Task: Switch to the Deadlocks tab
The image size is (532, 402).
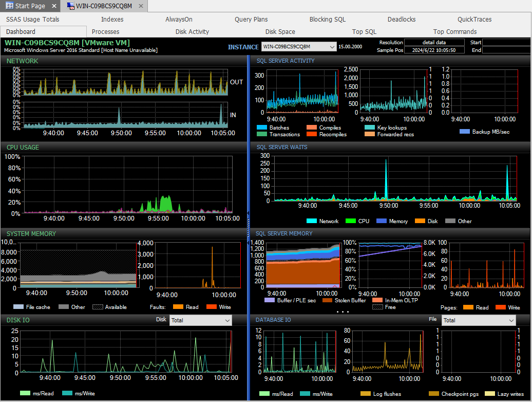Action: 402,20
